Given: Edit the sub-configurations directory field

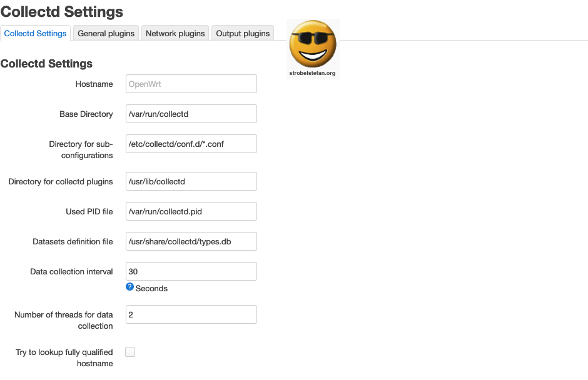Looking at the screenshot, I should (x=191, y=144).
